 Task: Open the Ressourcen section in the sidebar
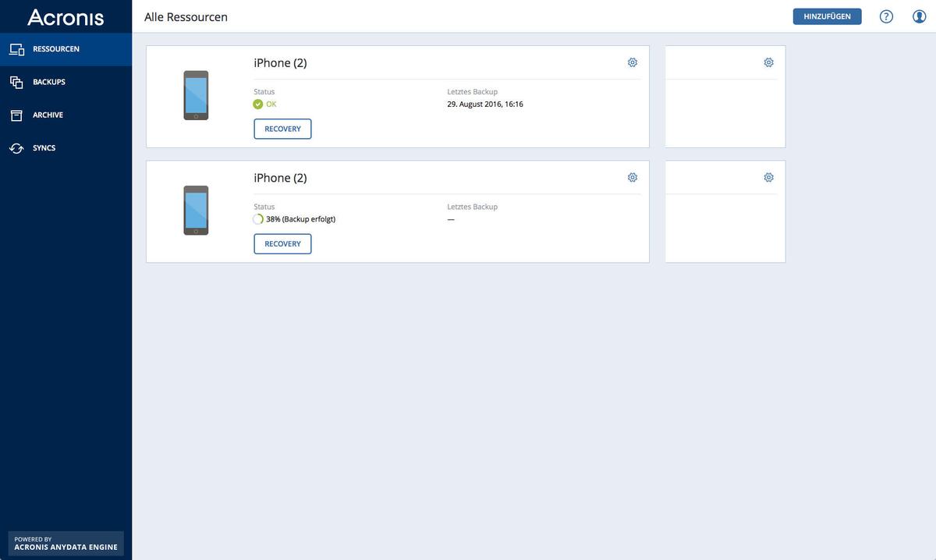click(66, 49)
